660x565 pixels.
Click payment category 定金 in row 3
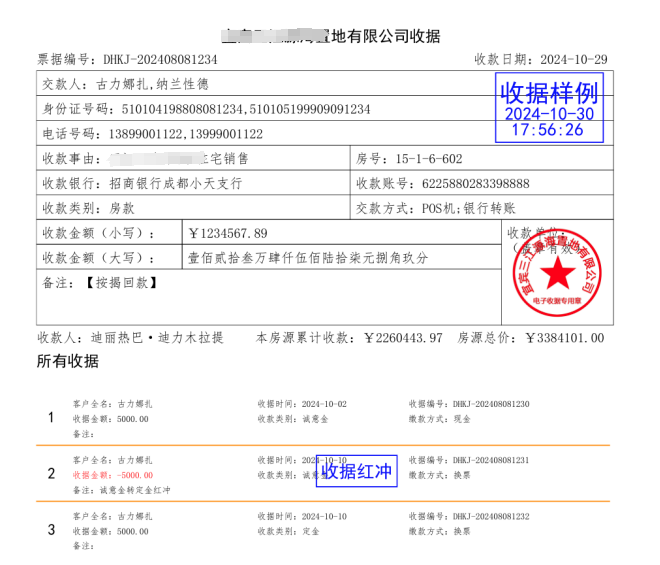coord(311,532)
